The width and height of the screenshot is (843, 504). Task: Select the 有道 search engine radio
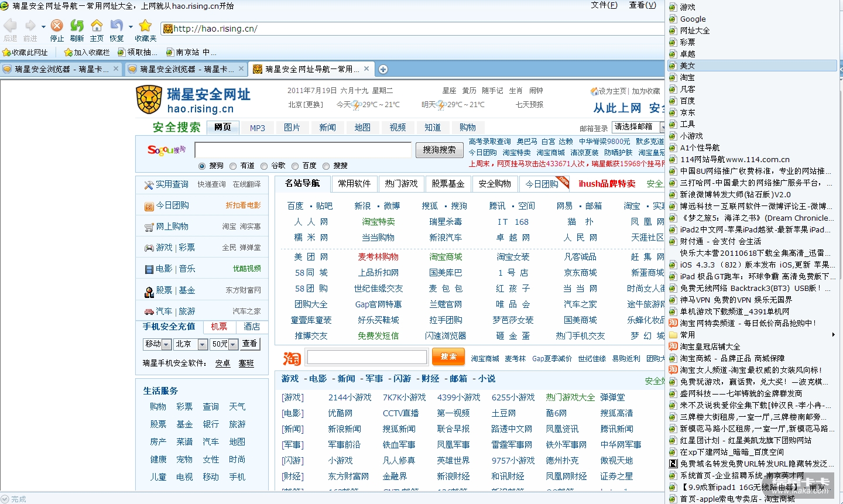tap(233, 166)
